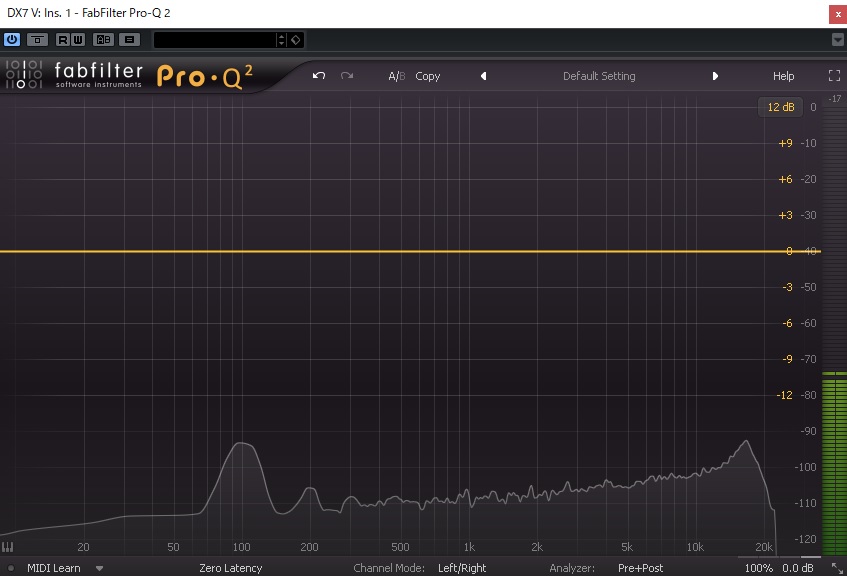The image size is (847, 576).
Task: Open the host preset name field
Action: tap(214, 39)
